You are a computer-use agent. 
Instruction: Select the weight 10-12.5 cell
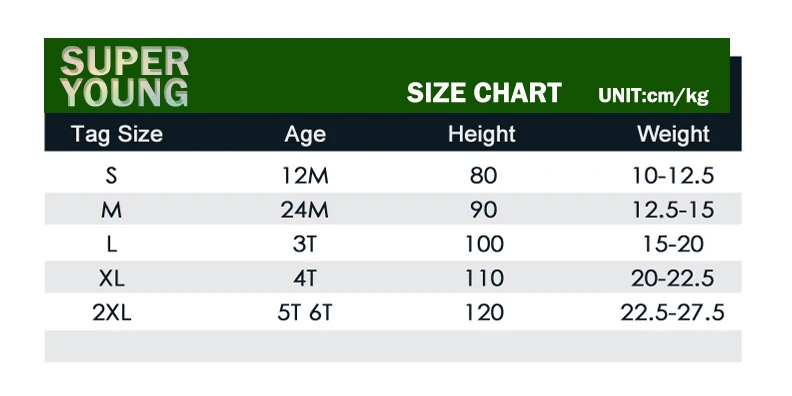click(x=673, y=176)
